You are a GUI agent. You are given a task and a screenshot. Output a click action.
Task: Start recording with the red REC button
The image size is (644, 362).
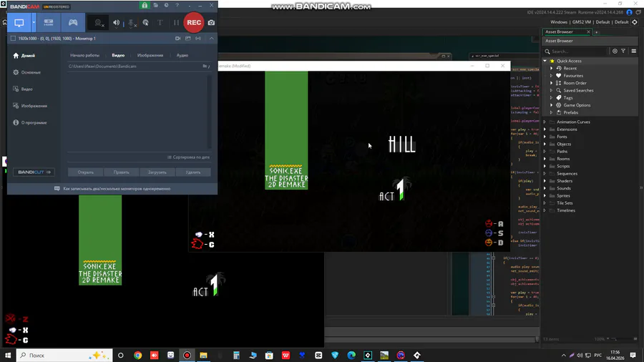194,23
